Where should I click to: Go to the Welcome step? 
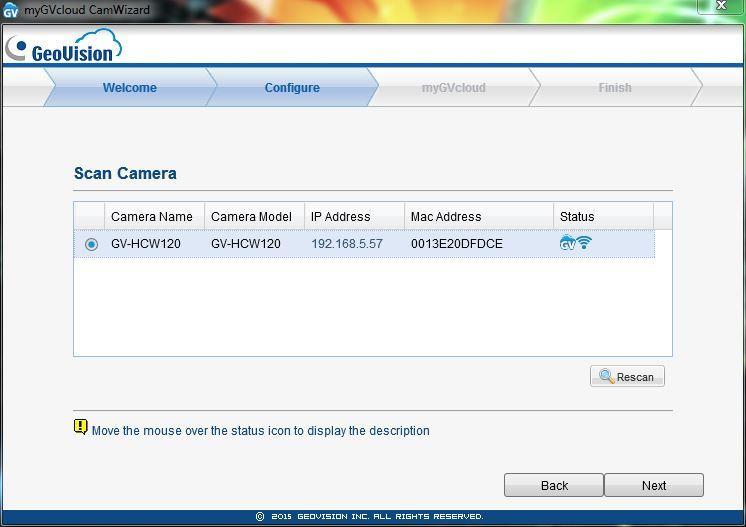pyautogui.click(x=130, y=88)
